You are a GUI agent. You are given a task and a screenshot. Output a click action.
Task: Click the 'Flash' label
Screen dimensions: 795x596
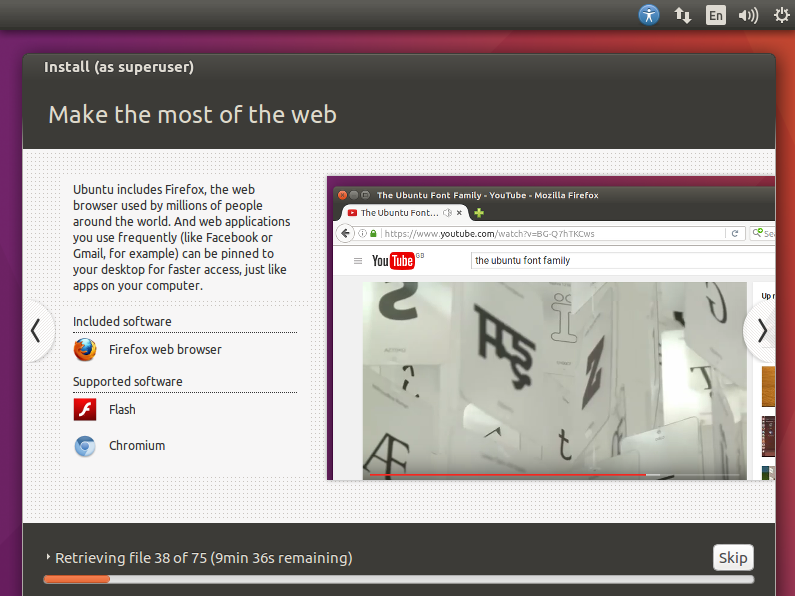tap(122, 409)
